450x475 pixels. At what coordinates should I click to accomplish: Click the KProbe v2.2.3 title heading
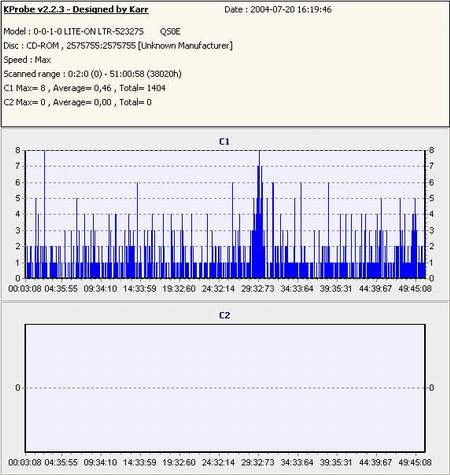[x=76, y=9]
